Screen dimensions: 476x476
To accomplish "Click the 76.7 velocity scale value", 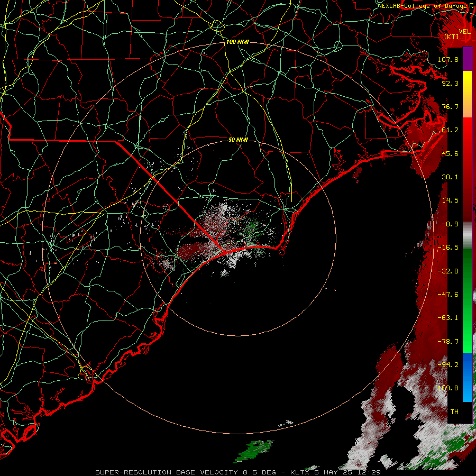I will coord(450,106).
